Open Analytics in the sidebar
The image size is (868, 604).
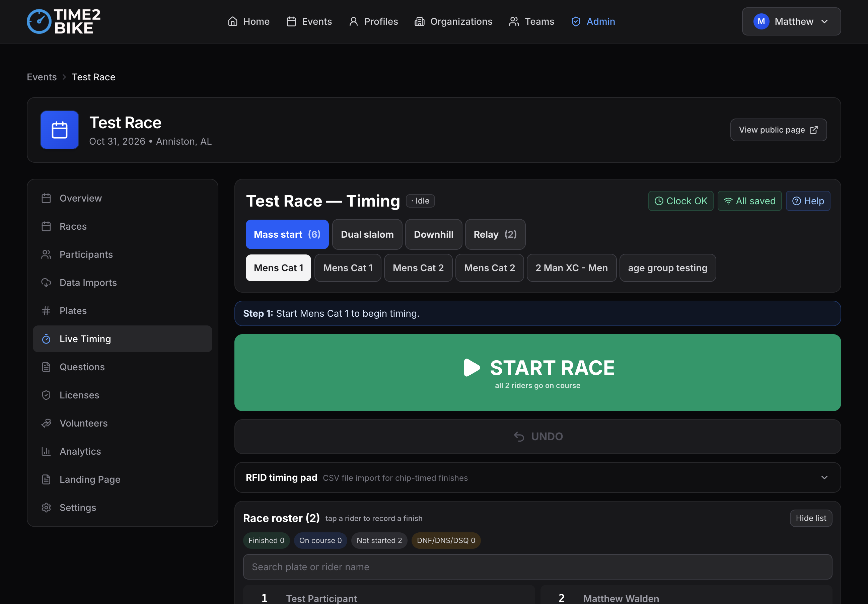click(122, 451)
